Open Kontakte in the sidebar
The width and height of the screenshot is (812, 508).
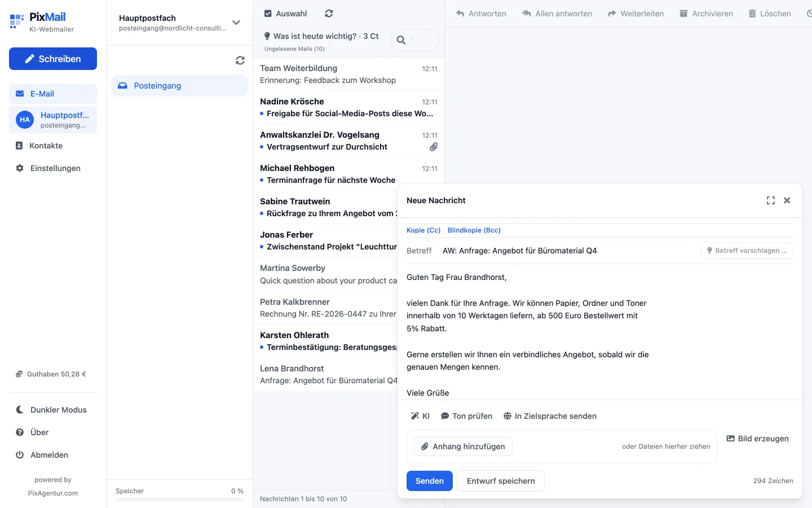pyautogui.click(x=53, y=146)
